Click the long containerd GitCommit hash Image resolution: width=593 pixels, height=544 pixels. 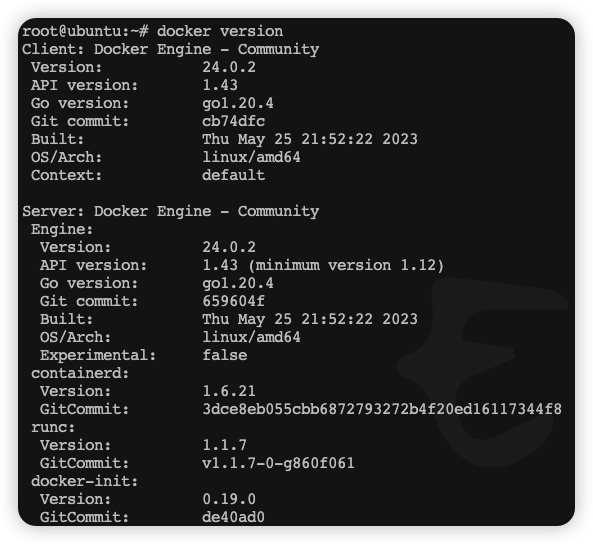[382, 409]
